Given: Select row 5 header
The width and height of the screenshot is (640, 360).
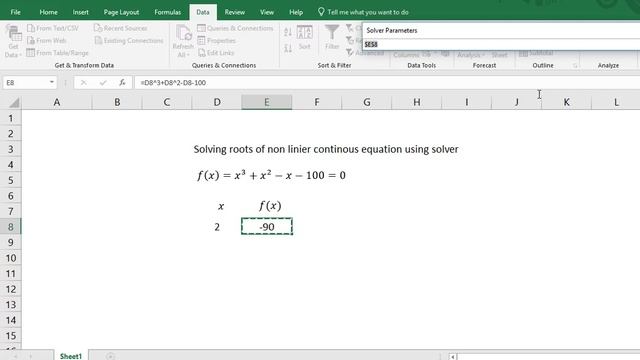Looking at the screenshot, I should (11, 180).
